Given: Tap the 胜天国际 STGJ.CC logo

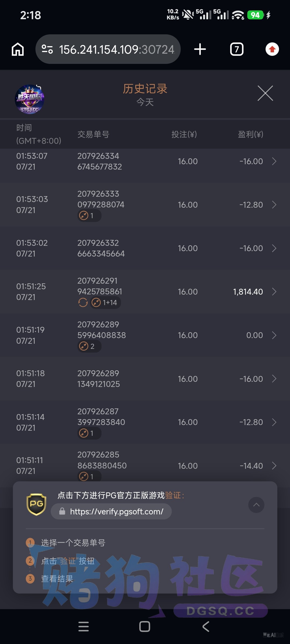Looking at the screenshot, I should 30,99.
